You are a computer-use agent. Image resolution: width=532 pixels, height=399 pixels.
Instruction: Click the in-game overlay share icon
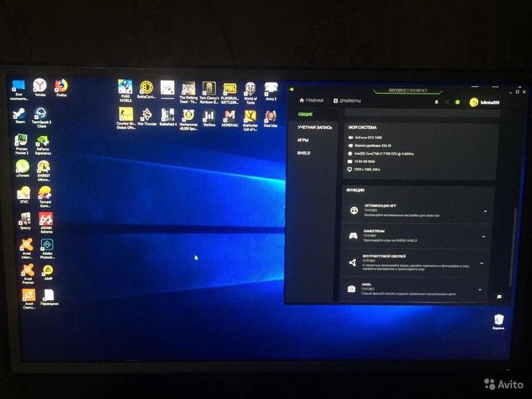(x=352, y=262)
